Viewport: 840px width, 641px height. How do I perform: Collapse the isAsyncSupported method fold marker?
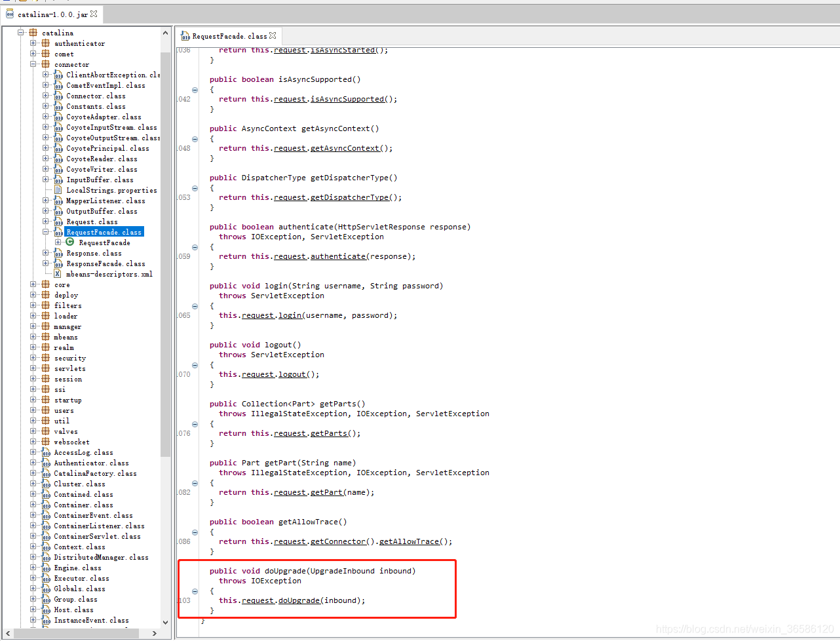pyautogui.click(x=195, y=90)
